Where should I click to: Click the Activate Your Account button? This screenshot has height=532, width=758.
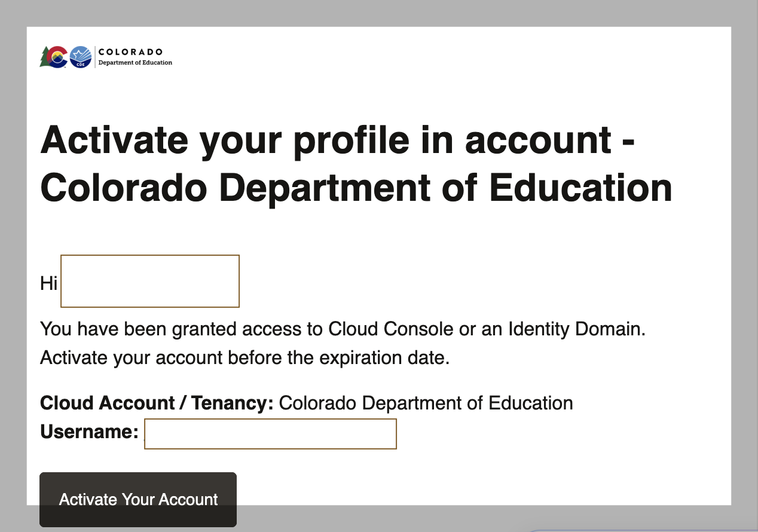click(x=138, y=500)
